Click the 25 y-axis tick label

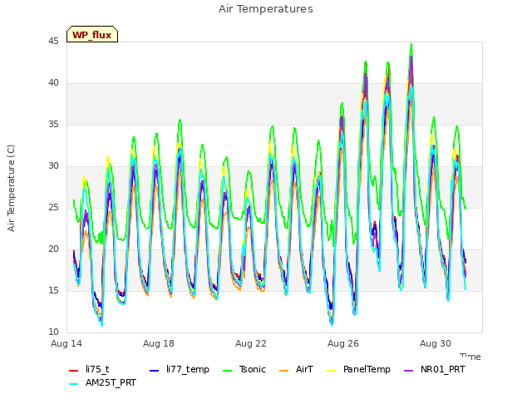pyautogui.click(x=53, y=207)
